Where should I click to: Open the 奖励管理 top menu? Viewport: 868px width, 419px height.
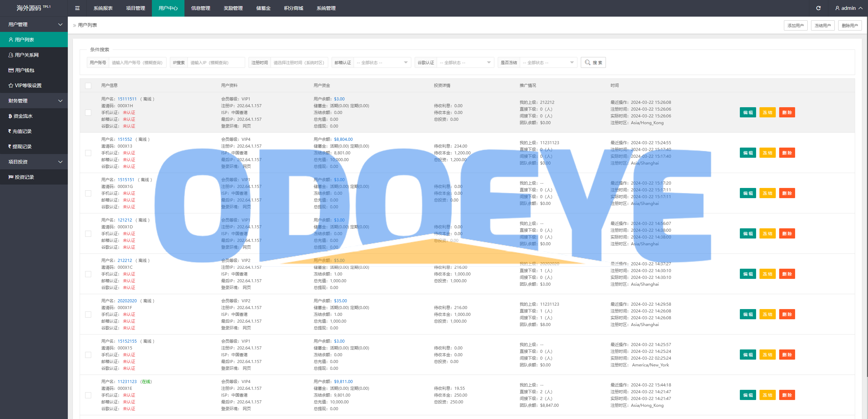[233, 8]
